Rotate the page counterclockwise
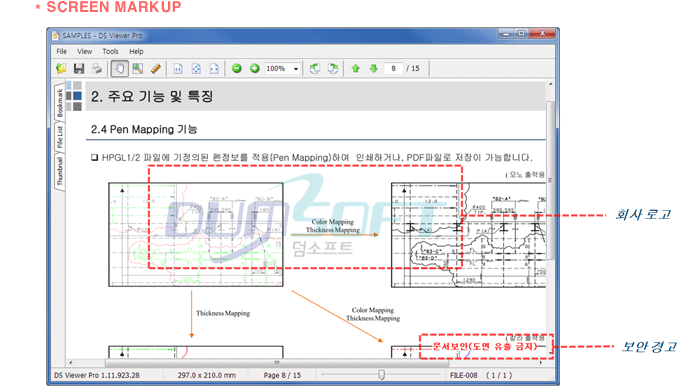This screenshot has height=388, width=680. pyautogui.click(x=315, y=68)
